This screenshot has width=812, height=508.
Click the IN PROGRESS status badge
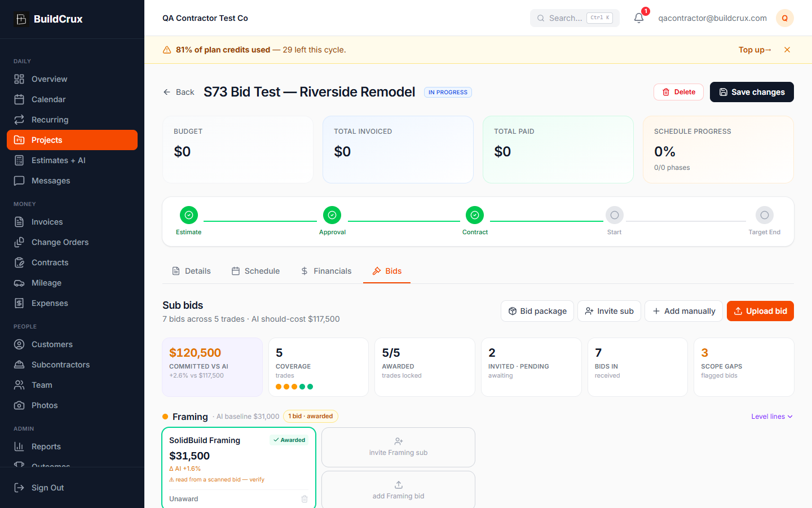[x=448, y=92]
